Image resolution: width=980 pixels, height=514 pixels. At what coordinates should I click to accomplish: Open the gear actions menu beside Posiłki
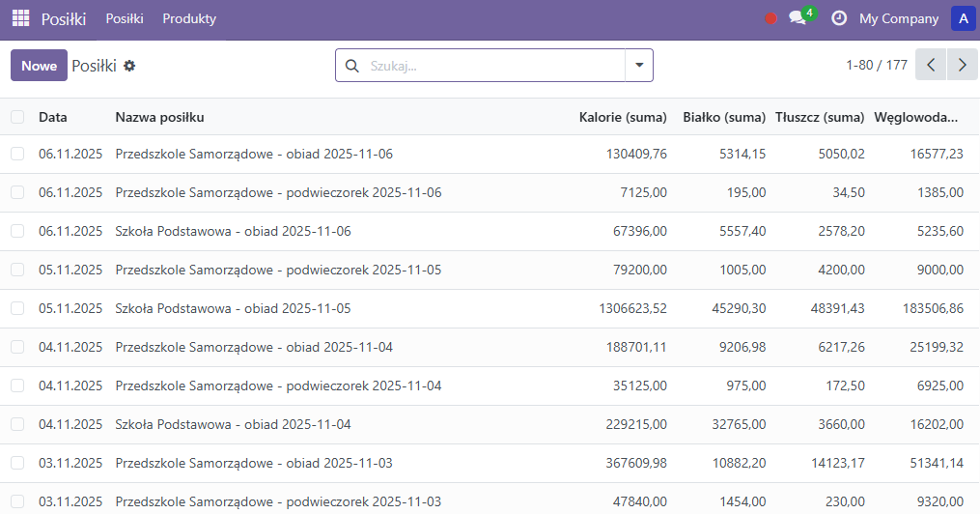pyautogui.click(x=129, y=66)
